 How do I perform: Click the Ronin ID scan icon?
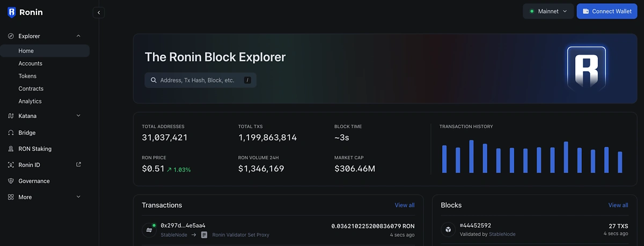11,165
